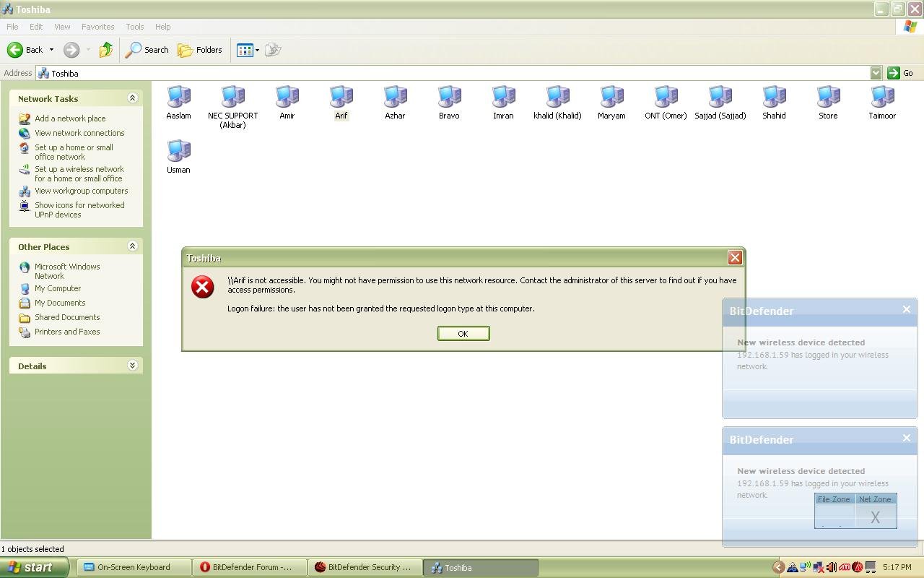
Task: Close the Toshiba error dialog
Action: coord(735,257)
